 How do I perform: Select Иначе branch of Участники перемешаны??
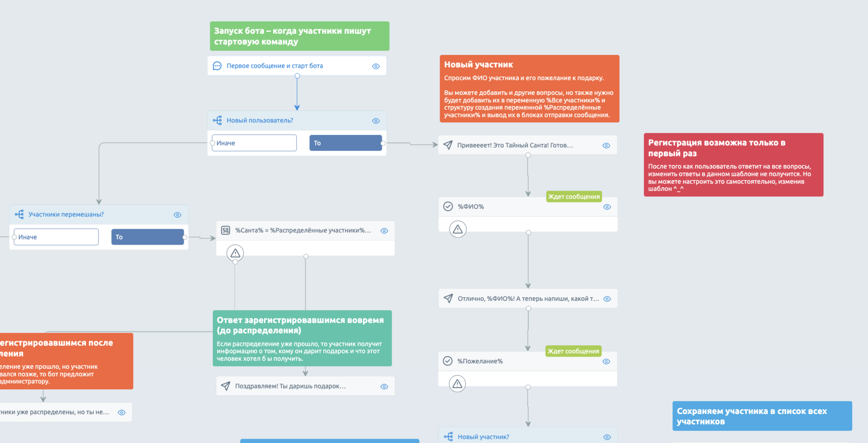click(x=56, y=237)
